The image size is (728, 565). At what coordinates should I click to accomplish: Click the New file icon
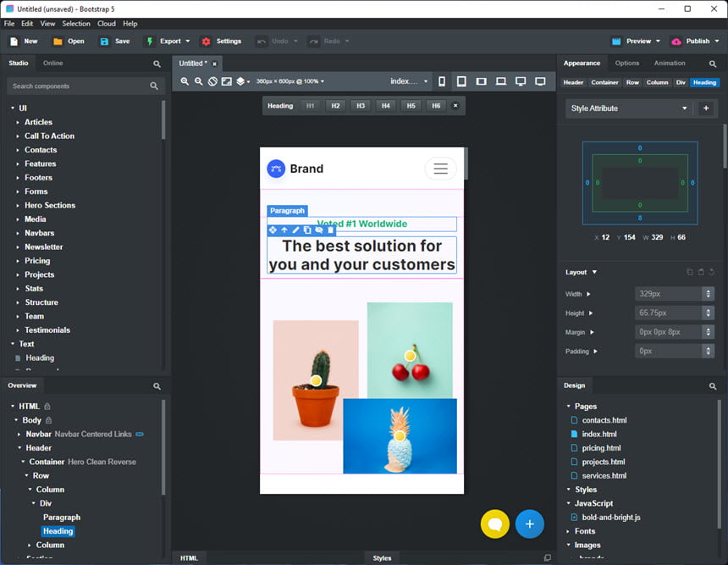pos(14,42)
